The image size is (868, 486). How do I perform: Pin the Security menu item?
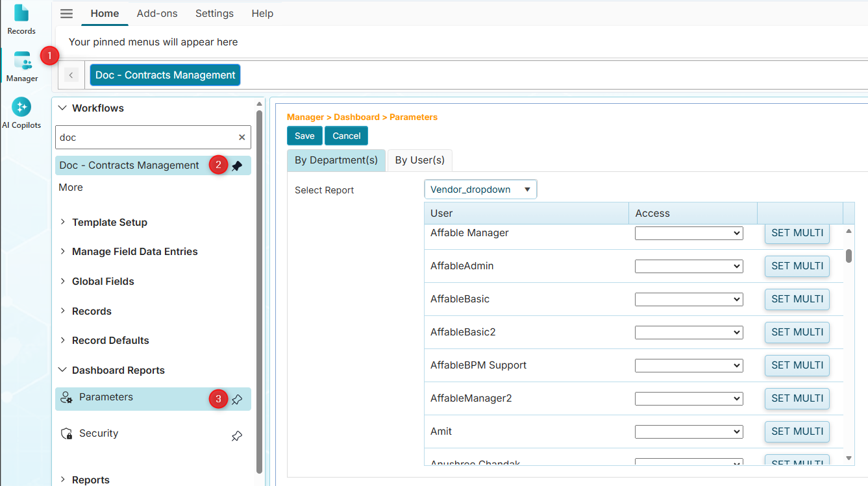237,435
